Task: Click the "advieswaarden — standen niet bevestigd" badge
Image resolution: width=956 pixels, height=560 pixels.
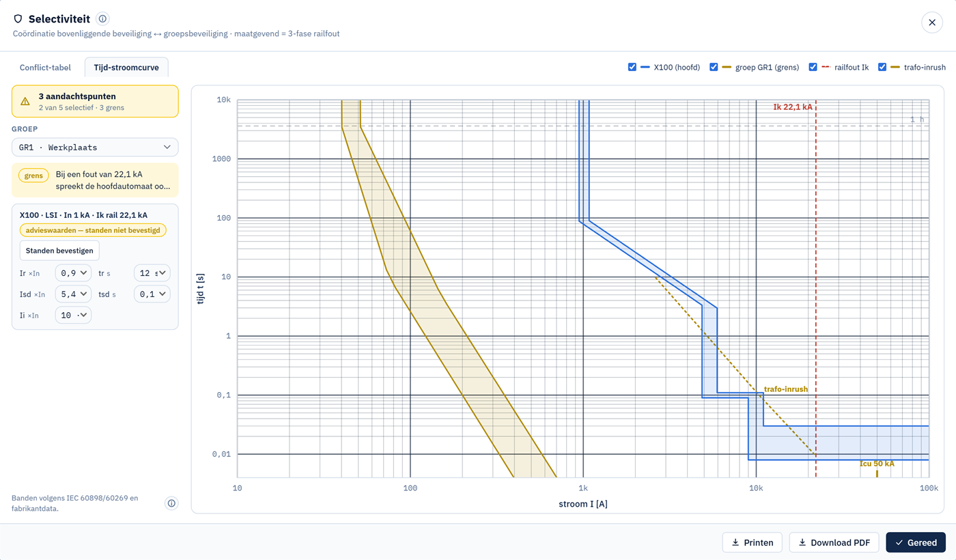Action: (x=93, y=230)
